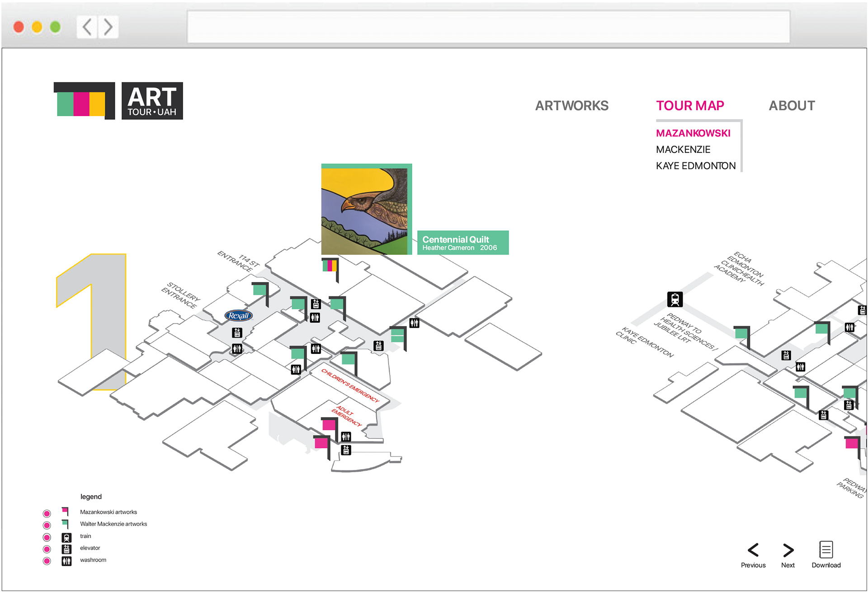Toggle Walter Mackenzie artworks legend radio button

(x=47, y=525)
